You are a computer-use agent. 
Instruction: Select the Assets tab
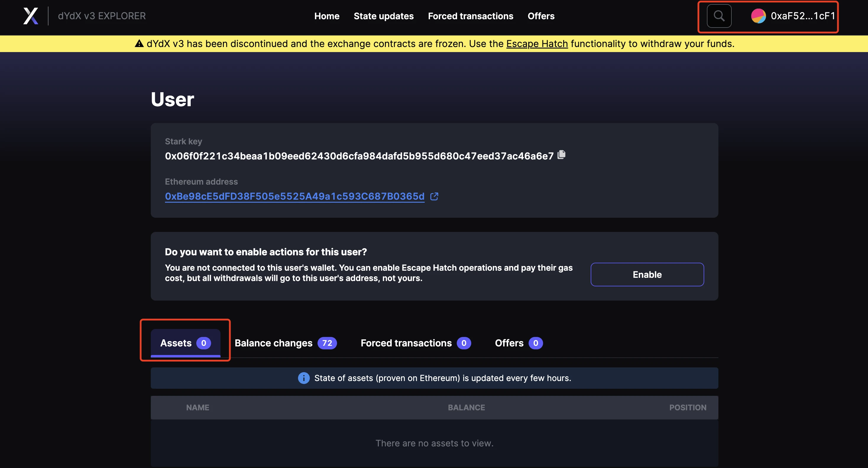click(185, 342)
